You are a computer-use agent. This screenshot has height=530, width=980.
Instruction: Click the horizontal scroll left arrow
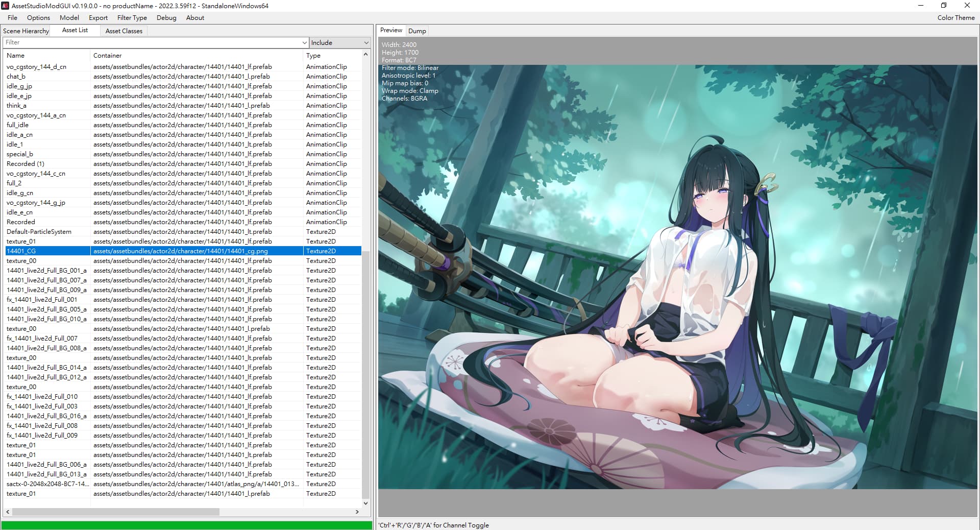(x=8, y=512)
